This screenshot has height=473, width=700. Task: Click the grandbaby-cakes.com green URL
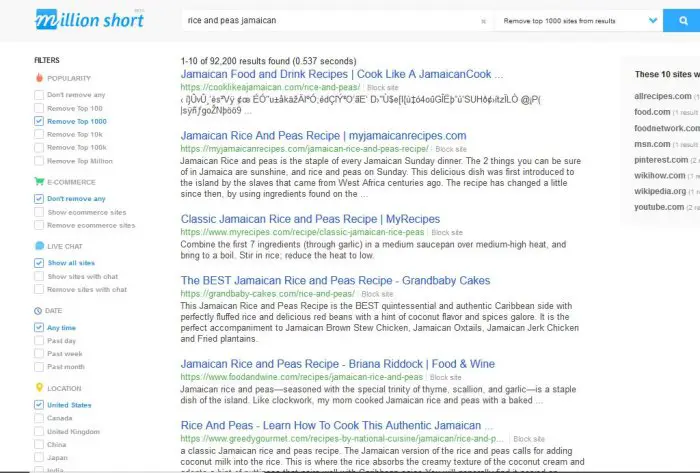267,294
